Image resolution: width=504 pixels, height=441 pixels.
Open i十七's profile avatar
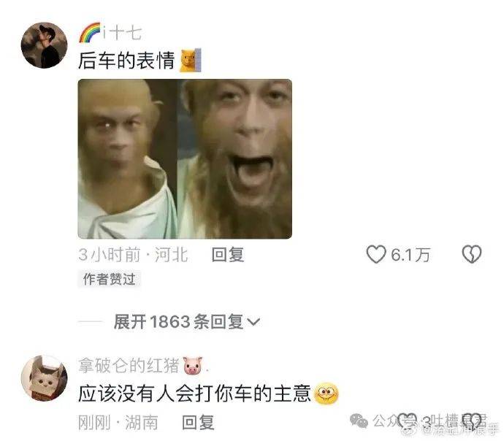pyautogui.click(x=44, y=45)
